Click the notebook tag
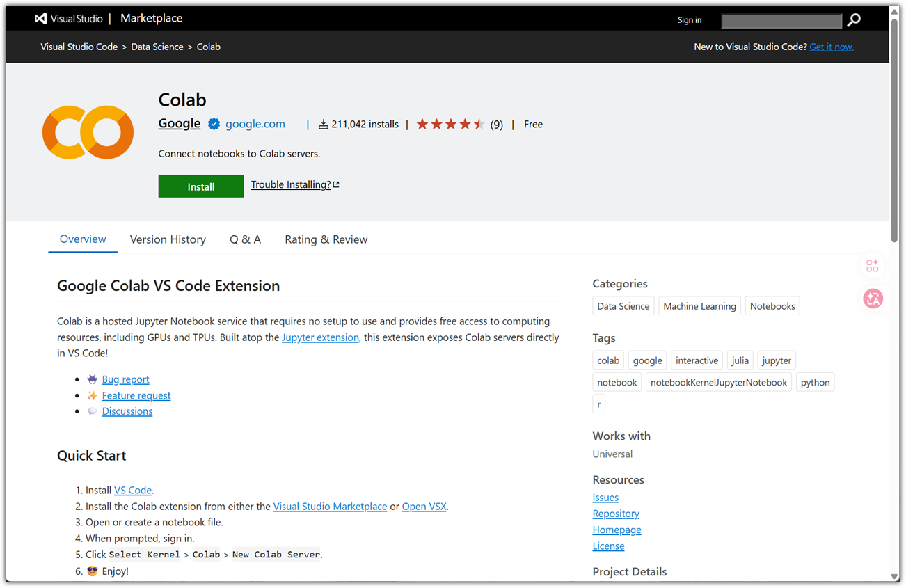Screen dimensions: 906x588 tap(617, 382)
